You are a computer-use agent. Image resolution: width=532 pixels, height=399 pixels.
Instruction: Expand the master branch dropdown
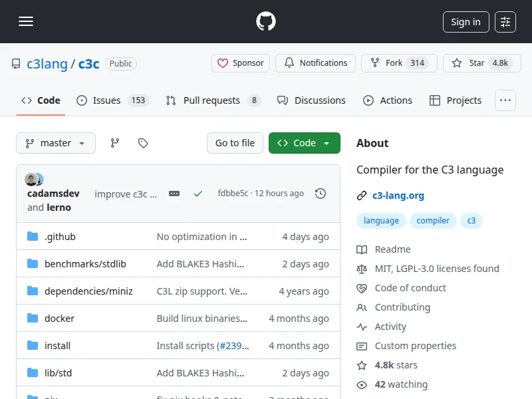point(56,143)
